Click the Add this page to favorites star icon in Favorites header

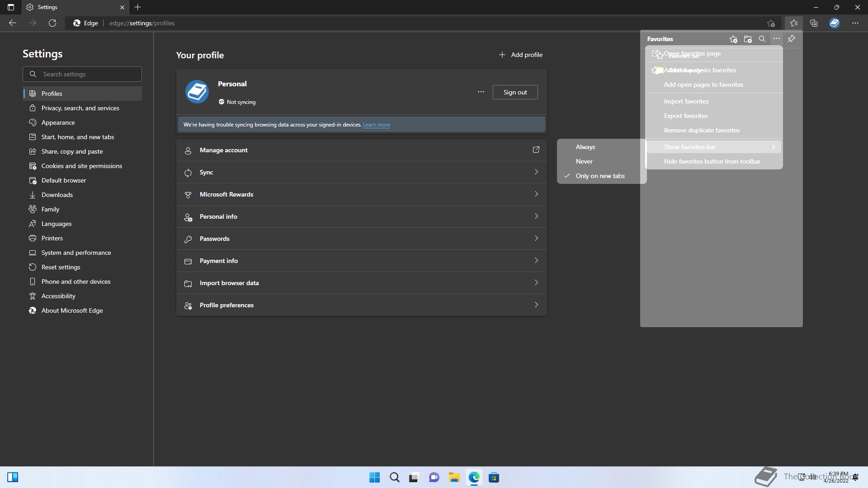[733, 39]
